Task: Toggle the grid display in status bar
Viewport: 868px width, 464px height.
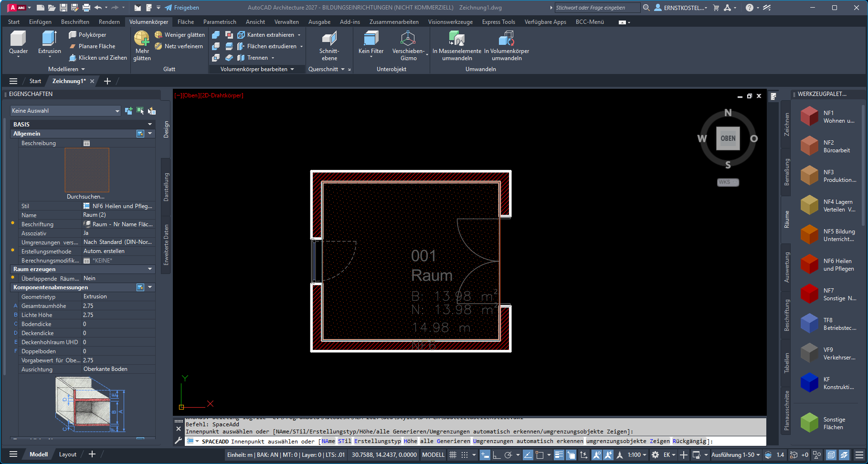Action: point(453,455)
